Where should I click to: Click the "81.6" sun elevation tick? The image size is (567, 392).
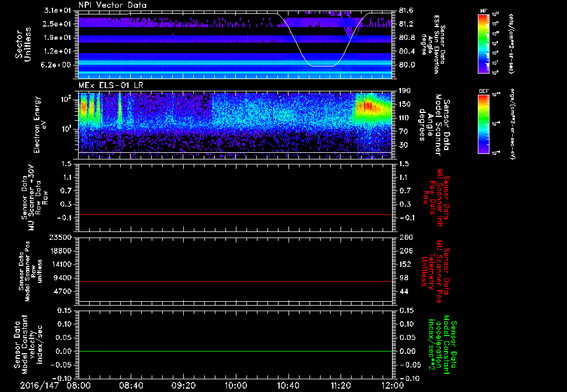click(x=406, y=11)
